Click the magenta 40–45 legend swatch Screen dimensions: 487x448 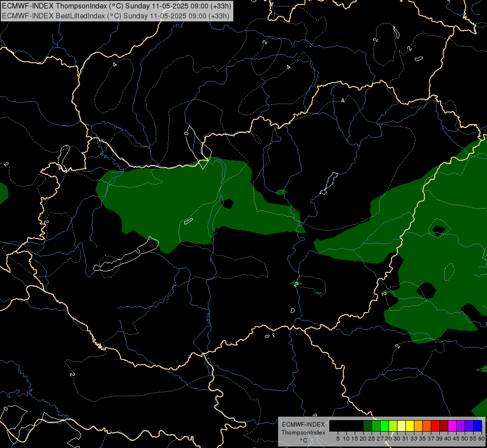pos(452,426)
